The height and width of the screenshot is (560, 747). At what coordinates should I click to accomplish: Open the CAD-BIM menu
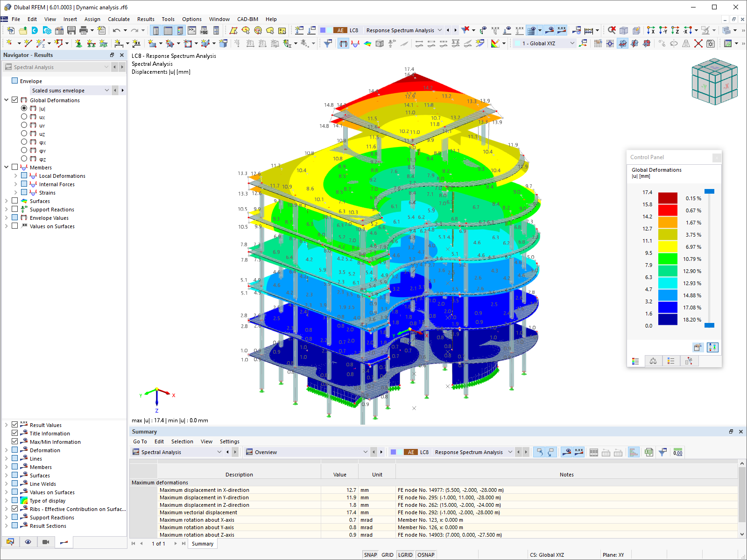247,19
